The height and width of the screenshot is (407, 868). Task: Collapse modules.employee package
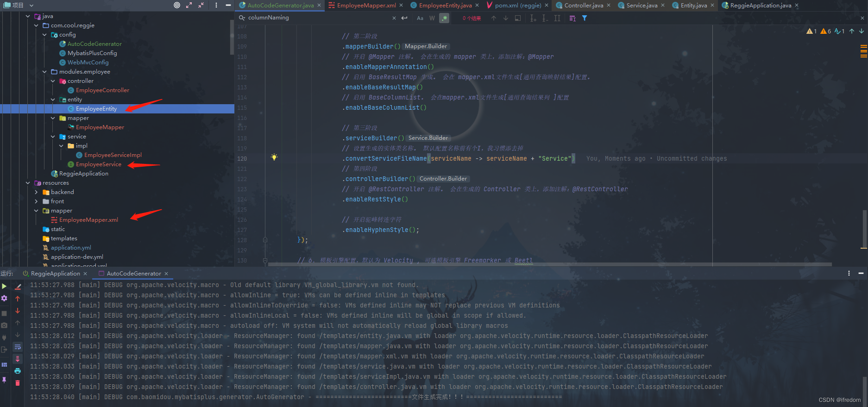pyautogui.click(x=44, y=72)
